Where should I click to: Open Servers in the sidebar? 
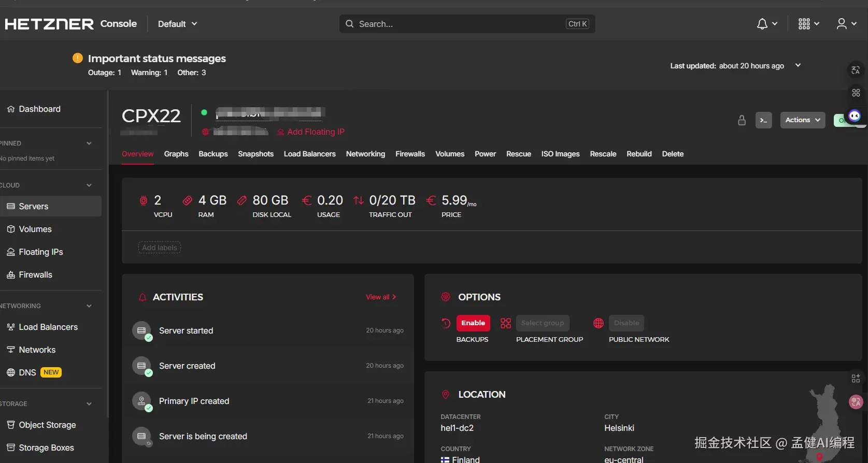click(x=51, y=206)
